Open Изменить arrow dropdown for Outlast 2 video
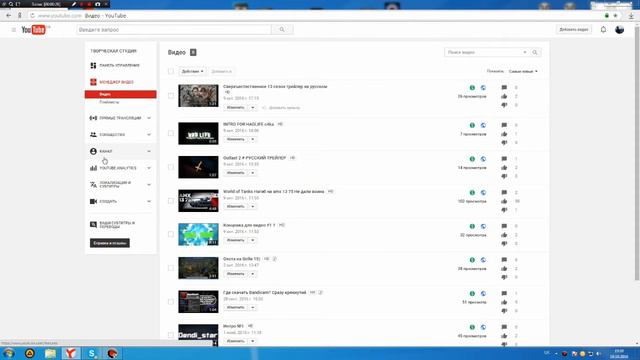The width and height of the screenshot is (640, 360). 253,173
